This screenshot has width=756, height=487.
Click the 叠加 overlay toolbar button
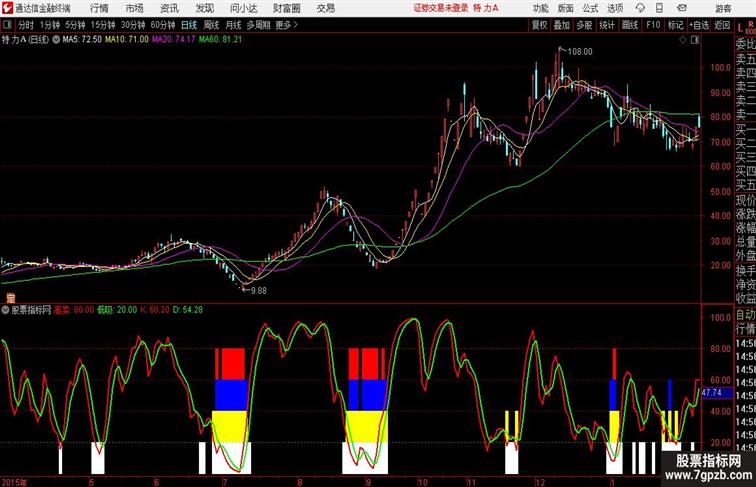(x=562, y=25)
